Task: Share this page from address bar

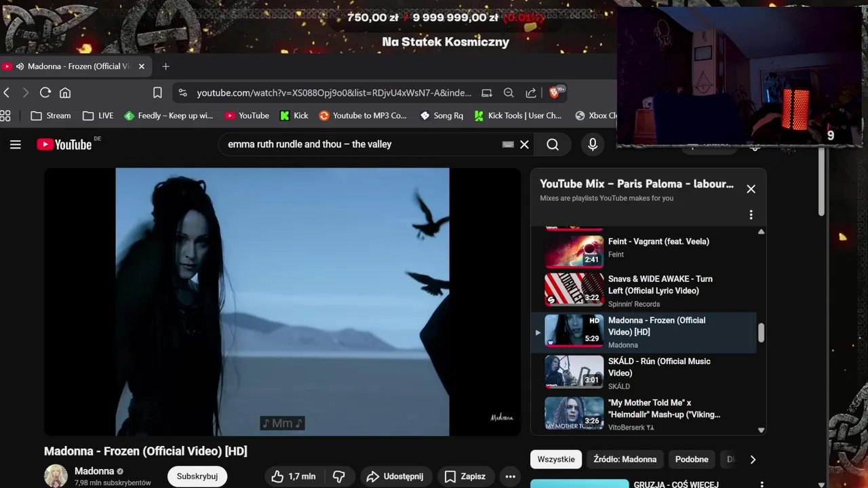Action: tap(531, 93)
